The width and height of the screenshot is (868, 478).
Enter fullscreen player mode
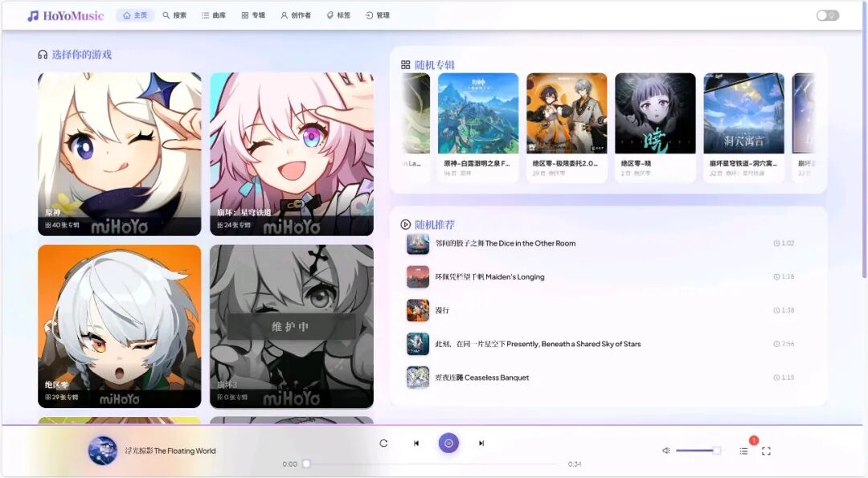point(766,451)
